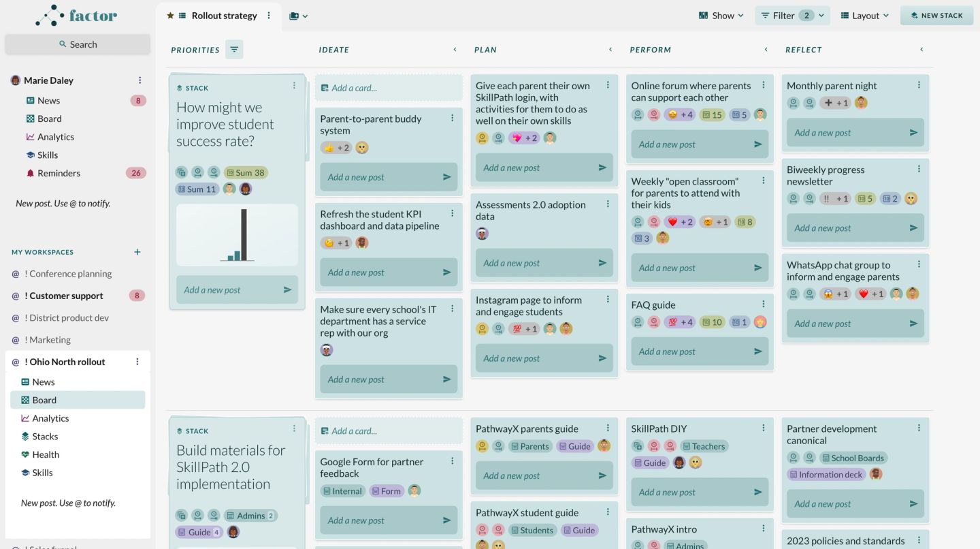Open the WhatsApp chat group card menu
The image size is (980, 549).
(919, 265)
